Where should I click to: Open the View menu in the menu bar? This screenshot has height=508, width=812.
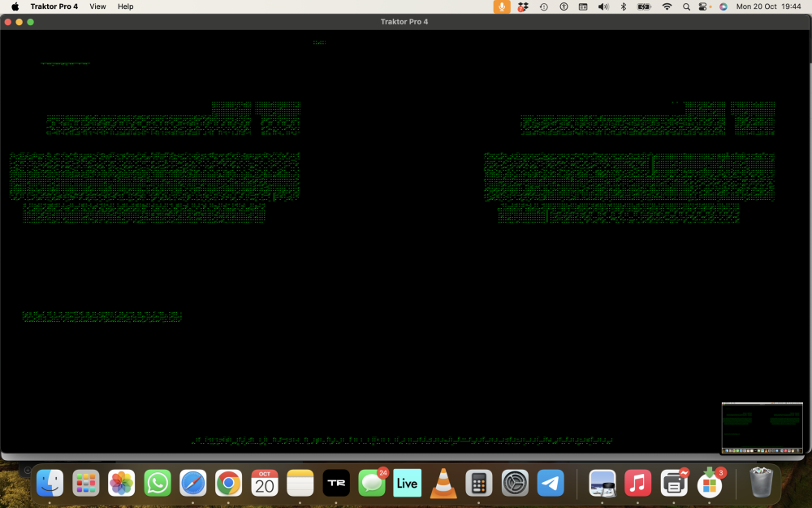[x=97, y=7]
